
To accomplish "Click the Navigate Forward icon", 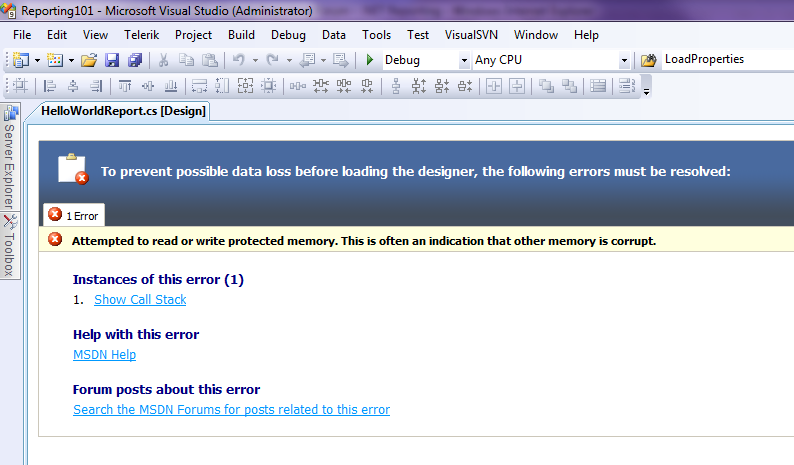I will pyautogui.click(x=341, y=60).
